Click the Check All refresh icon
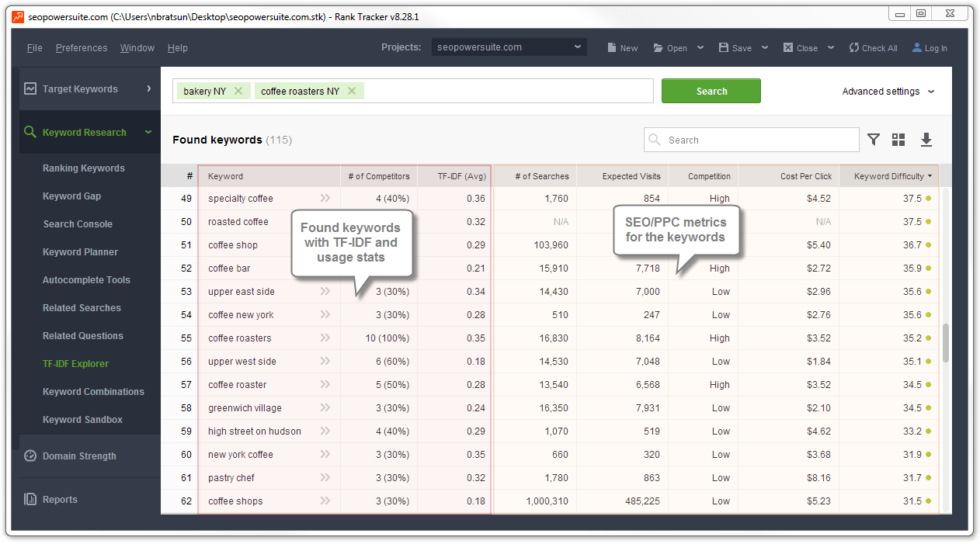This screenshot has width=980, height=544. click(x=853, y=47)
